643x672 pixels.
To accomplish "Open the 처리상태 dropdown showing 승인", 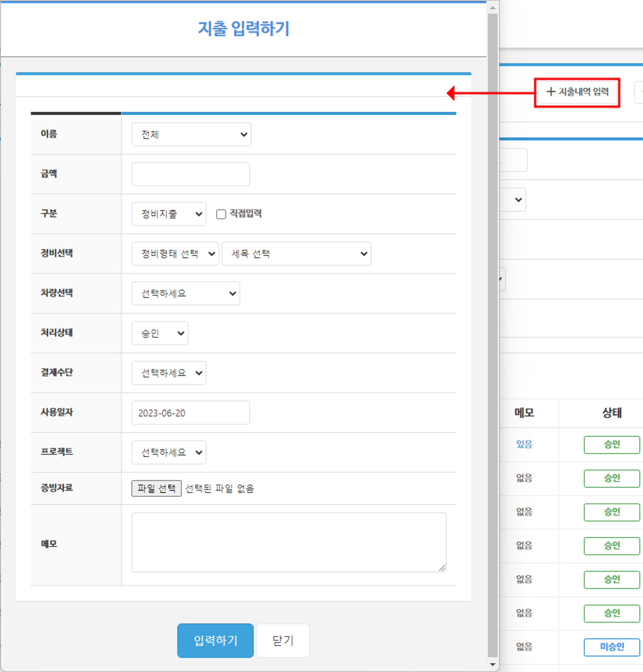I will click(159, 333).
